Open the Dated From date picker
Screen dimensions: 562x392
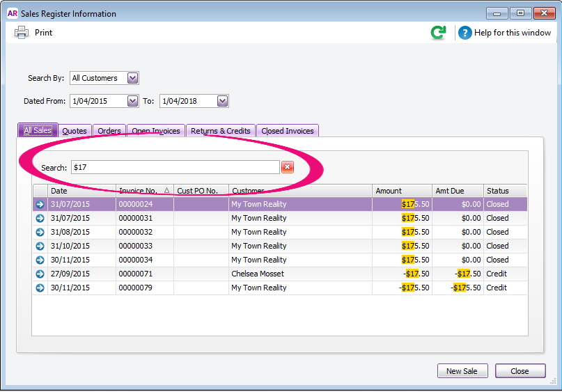click(133, 101)
